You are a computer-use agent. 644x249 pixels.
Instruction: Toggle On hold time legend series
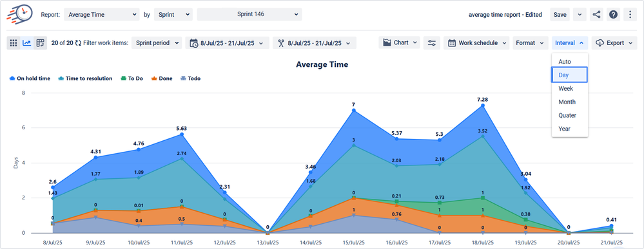coord(30,78)
